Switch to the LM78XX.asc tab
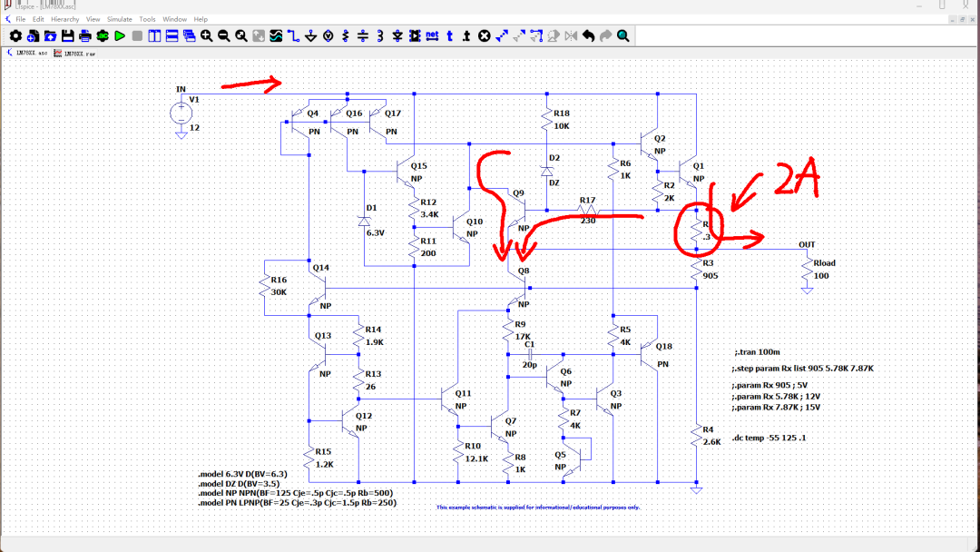This screenshot has width=980, height=552. click(x=26, y=54)
